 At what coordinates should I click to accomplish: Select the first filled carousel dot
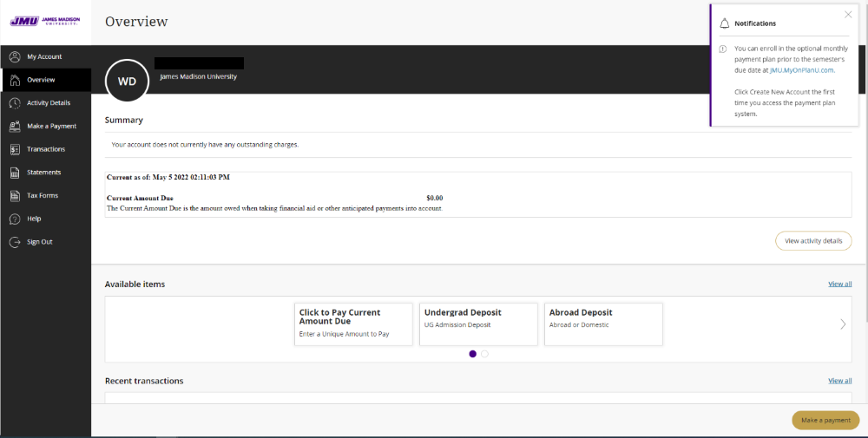tap(473, 354)
